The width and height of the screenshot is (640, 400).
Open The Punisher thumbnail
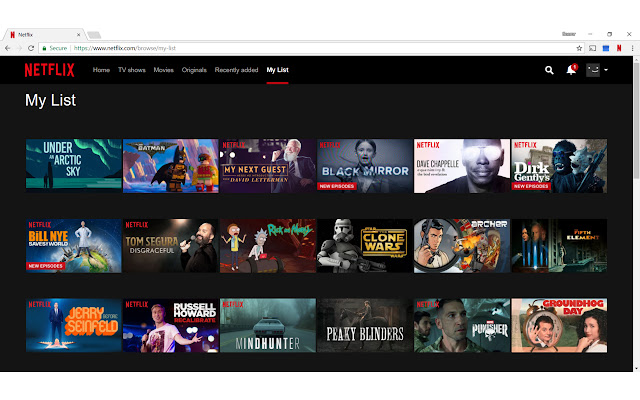click(x=462, y=325)
